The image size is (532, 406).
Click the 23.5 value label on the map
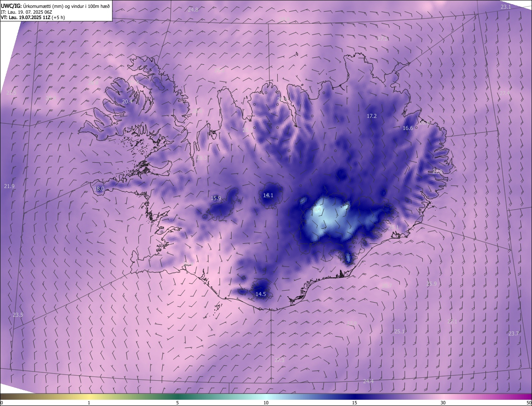pyautogui.click(x=18, y=315)
